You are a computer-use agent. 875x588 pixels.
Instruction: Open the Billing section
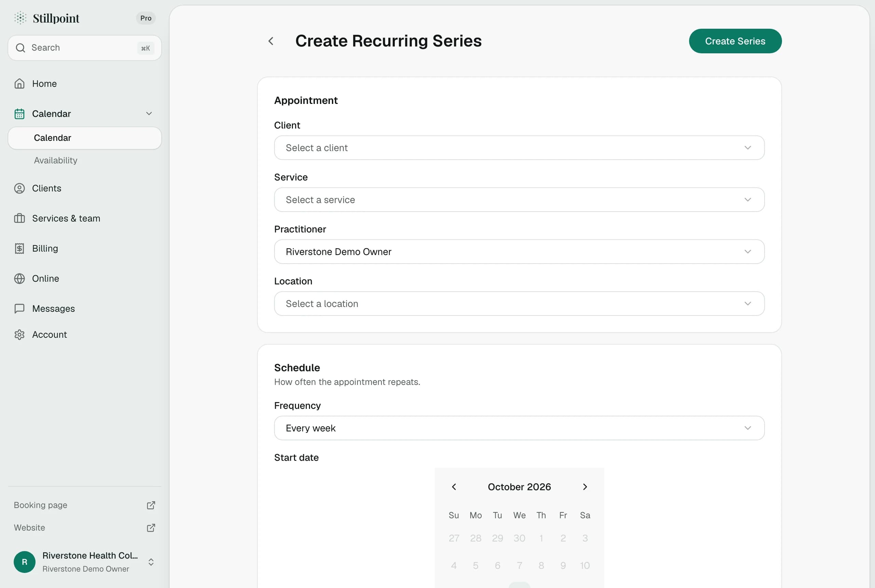coord(45,248)
